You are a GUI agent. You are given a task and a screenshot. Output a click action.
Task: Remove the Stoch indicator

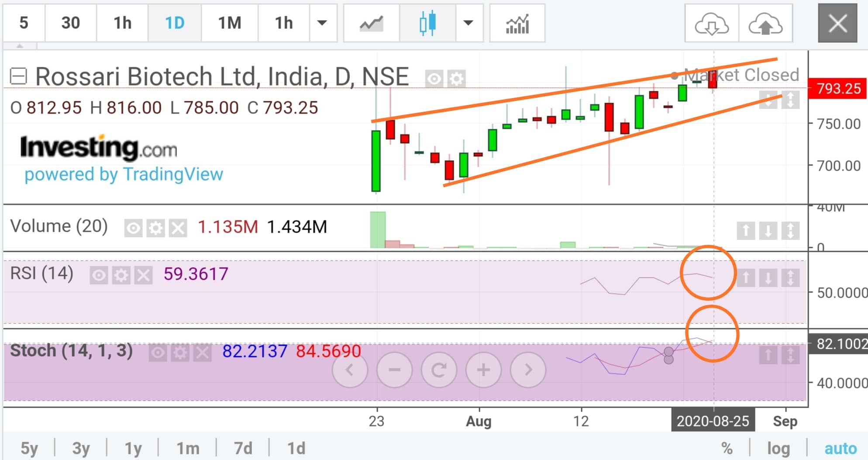(x=202, y=353)
